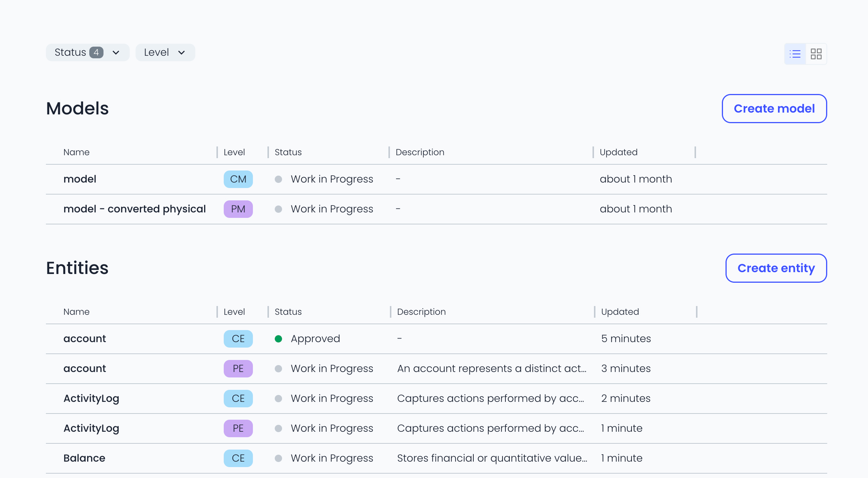Switch to grid view icon
868x478 pixels.
click(816, 54)
